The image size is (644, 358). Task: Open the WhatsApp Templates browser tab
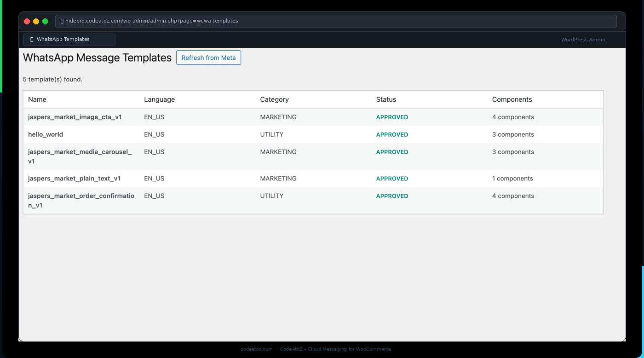(x=69, y=40)
